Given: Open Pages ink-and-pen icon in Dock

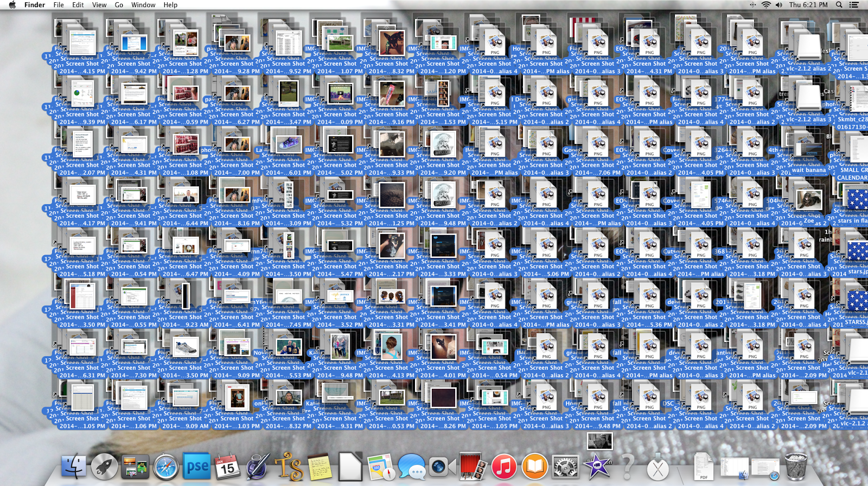Looking at the screenshot, I should (258, 466).
